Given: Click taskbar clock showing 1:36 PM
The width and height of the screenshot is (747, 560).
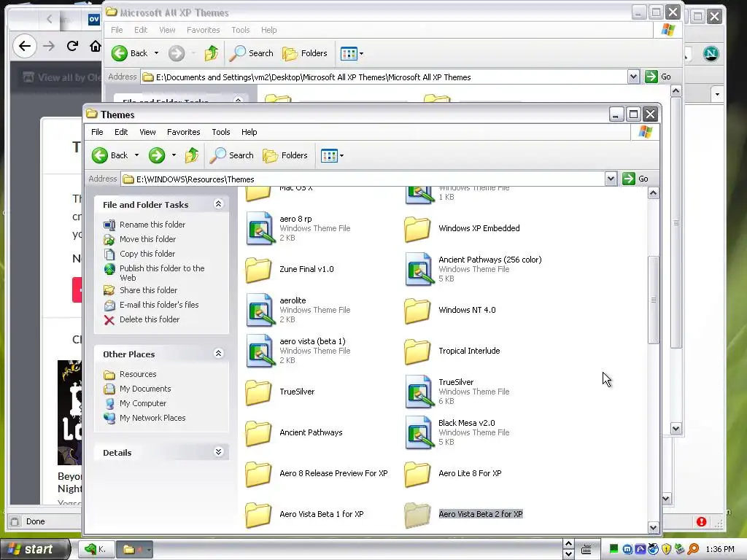Looking at the screenshot, I should [x=720, y=549].
